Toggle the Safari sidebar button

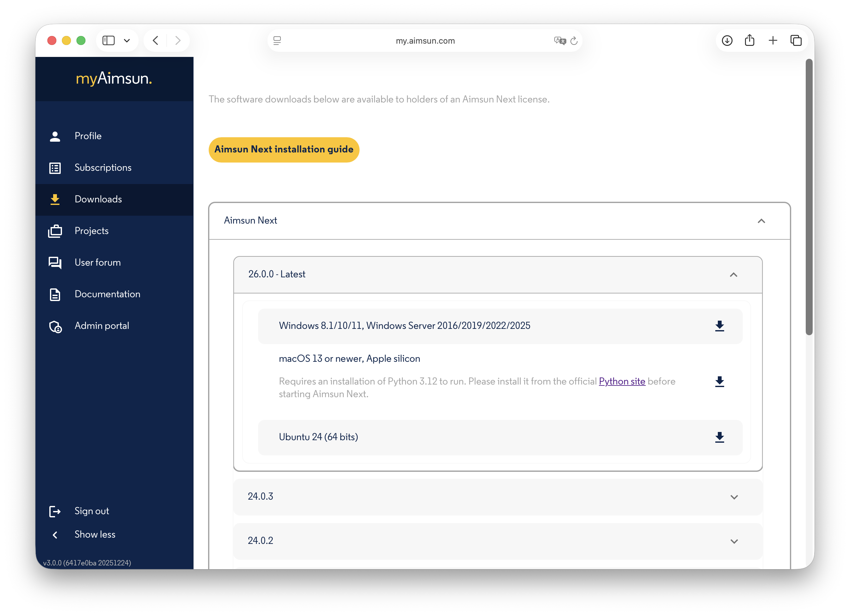109,40
